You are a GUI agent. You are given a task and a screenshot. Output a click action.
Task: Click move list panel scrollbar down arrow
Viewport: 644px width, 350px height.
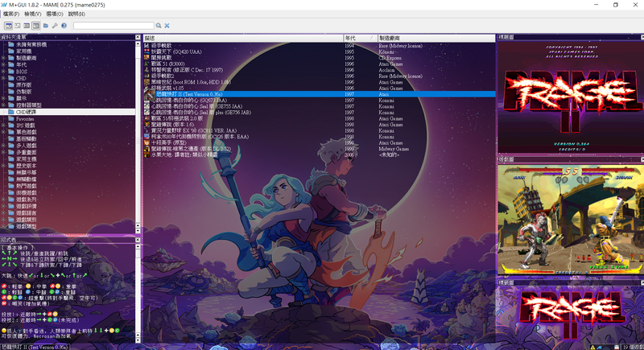click(x=138, y=340)
